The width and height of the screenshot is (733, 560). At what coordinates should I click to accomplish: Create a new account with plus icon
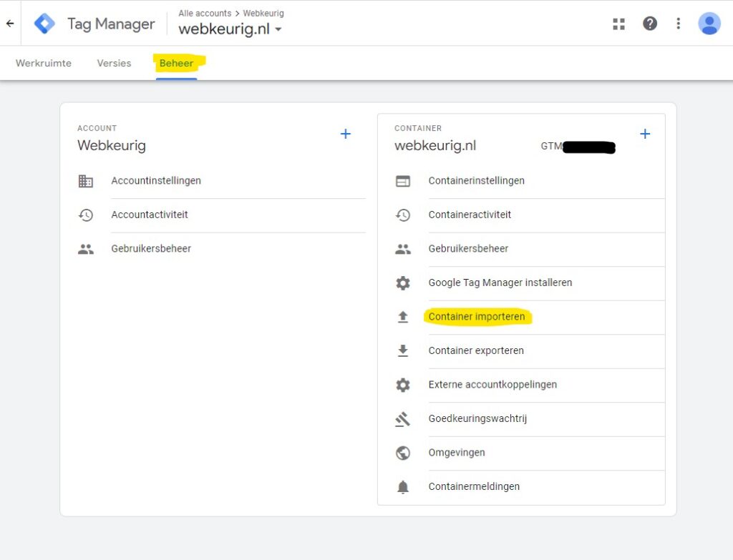pos(346,134)
